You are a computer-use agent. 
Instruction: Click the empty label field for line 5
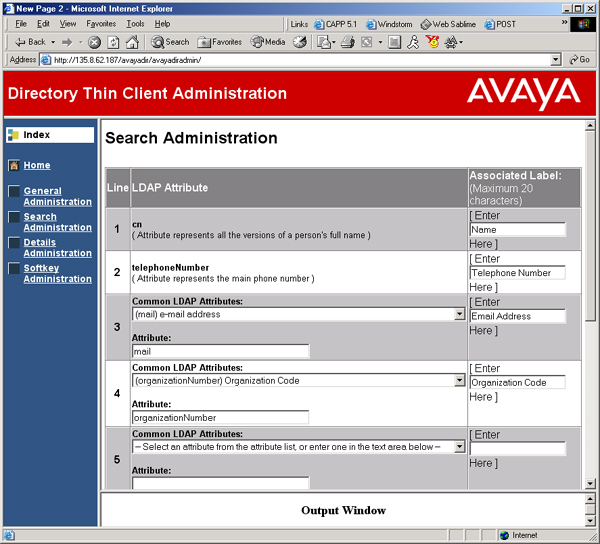coord(517,448)
